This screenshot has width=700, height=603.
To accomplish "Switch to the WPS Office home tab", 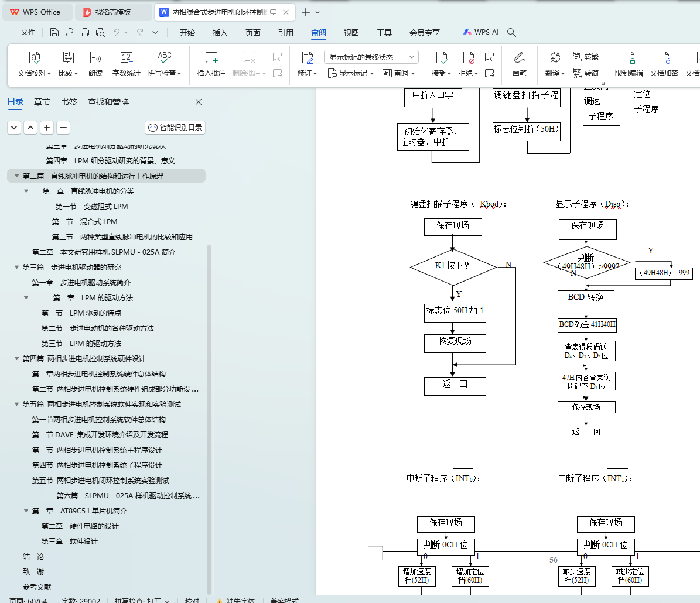I will coord(37,12).
